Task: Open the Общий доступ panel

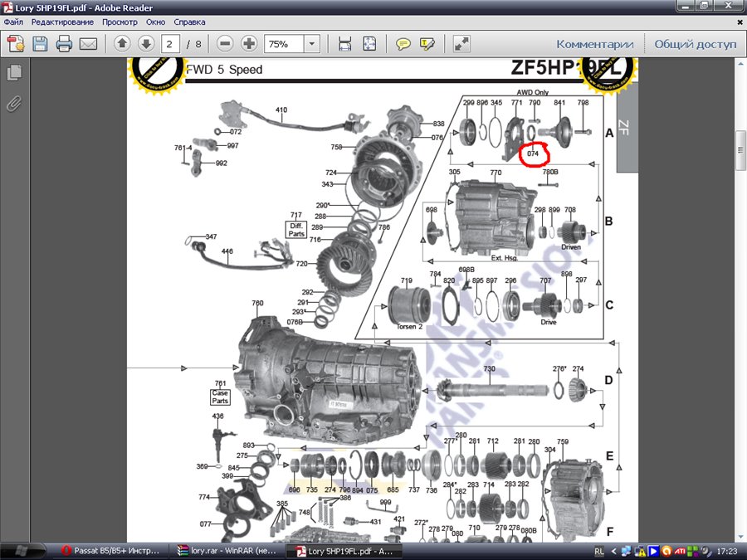Action: pos(695,44)
